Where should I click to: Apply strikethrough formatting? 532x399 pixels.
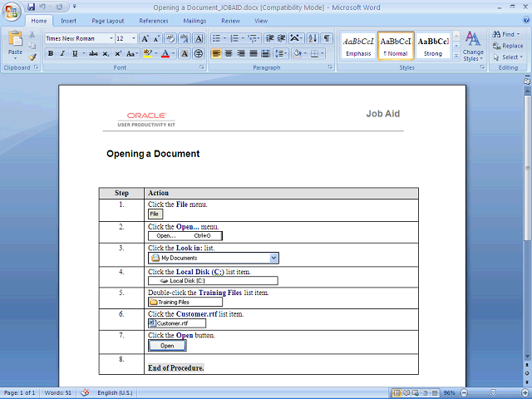tap(93, 53)
